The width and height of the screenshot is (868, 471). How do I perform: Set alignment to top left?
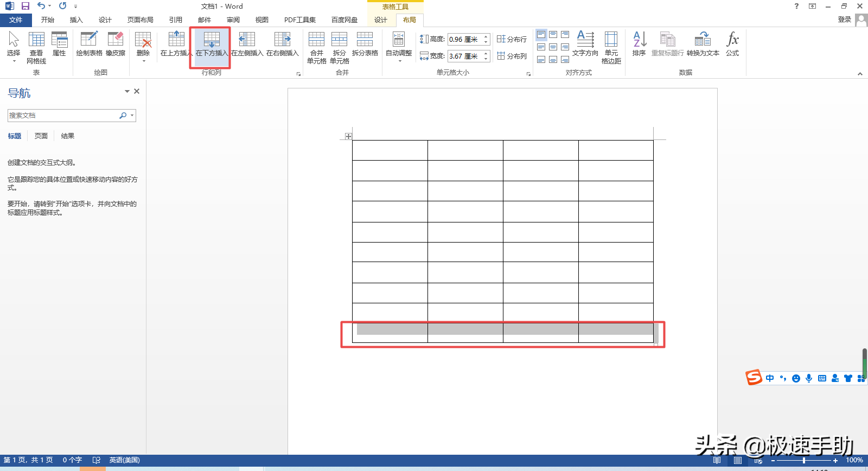pyautogui.click(x=541, y=35)
